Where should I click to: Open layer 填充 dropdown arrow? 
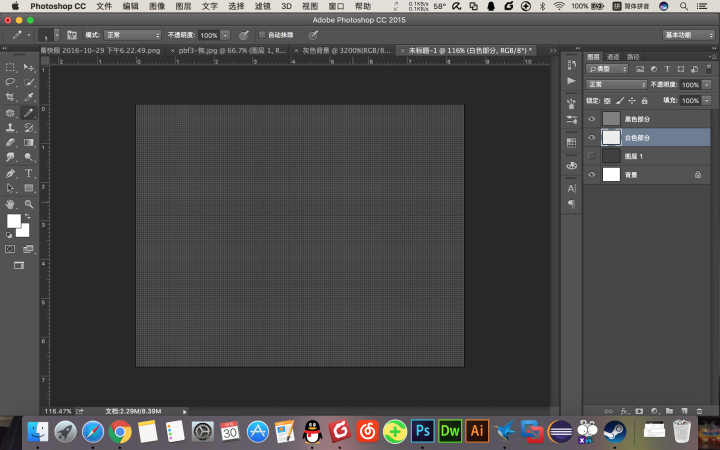[707, 101]
